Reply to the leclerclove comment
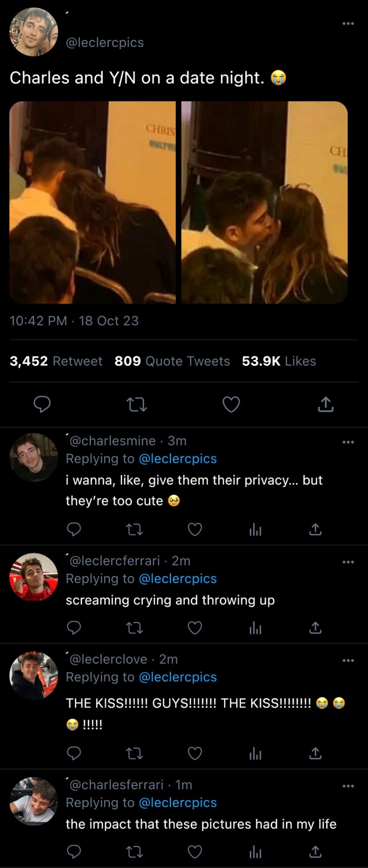The width and height of the screenshot is (368, 868). [74, 753]
